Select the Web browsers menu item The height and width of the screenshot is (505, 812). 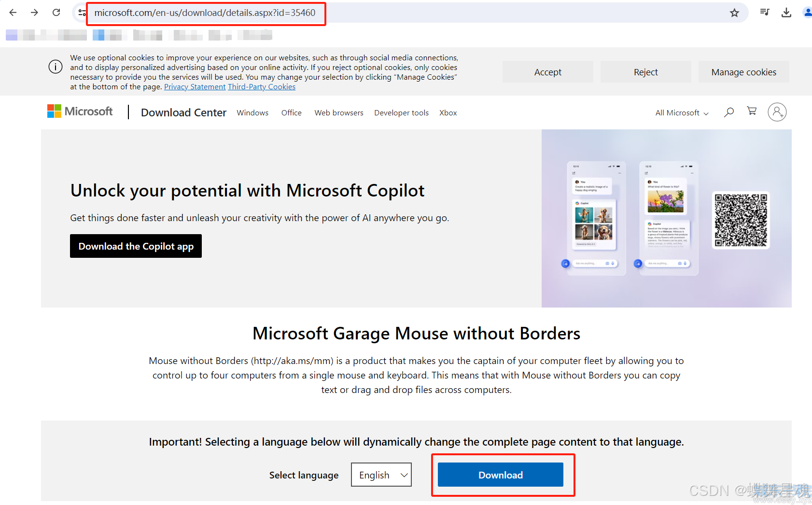coord(339,113)
